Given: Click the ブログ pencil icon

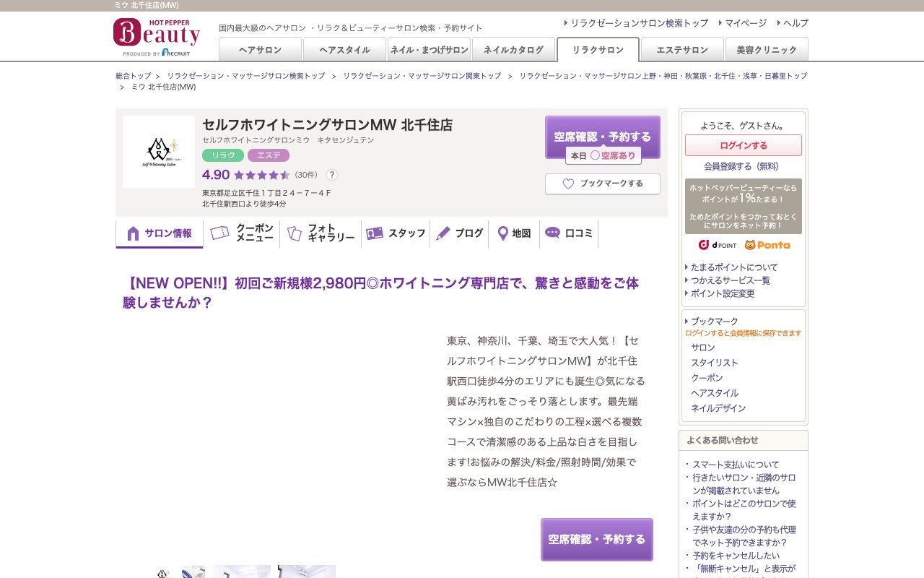Looking at the screenshot, I should point(443,233).
